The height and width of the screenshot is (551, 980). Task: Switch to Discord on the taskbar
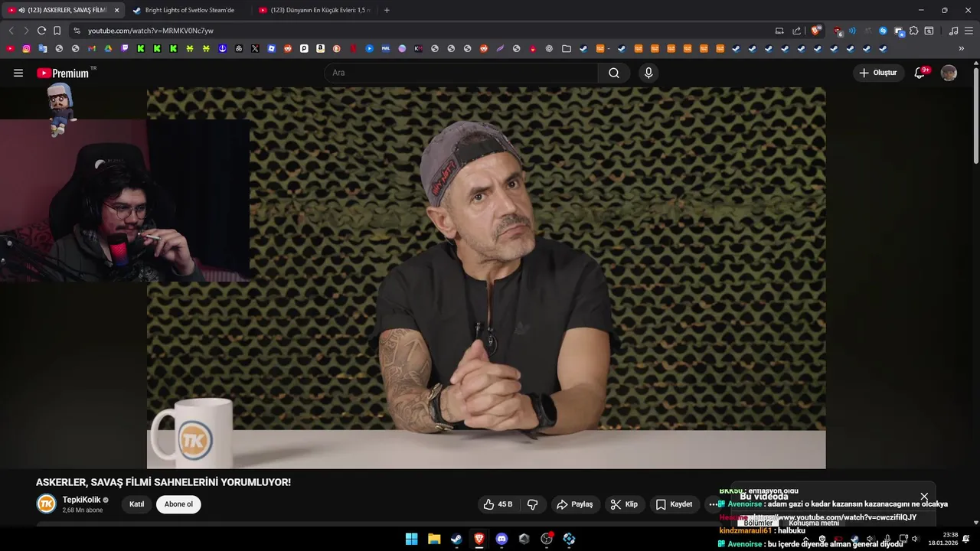(x=501, y=539)
